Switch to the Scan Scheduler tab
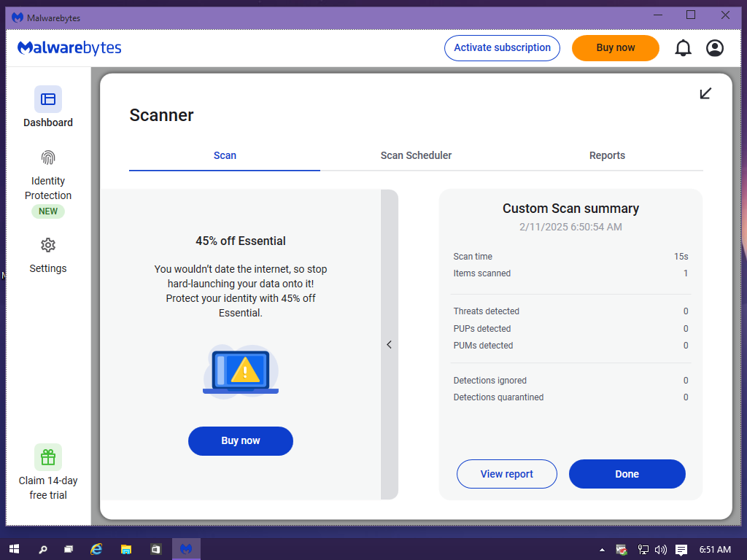 click(x=416, y=156)
